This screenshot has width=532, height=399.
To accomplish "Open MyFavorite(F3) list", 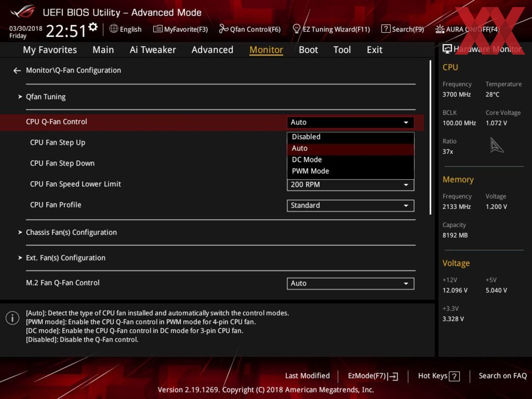I will (x=180, y=29).
